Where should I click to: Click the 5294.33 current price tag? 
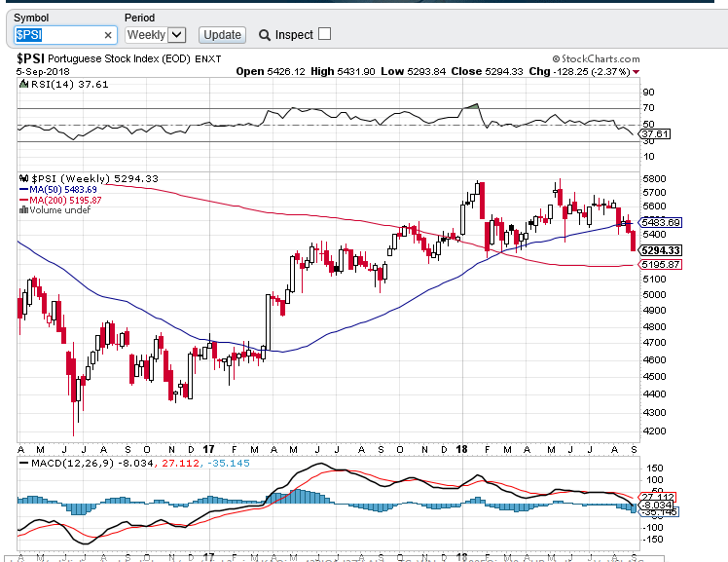(x=661, y=250)
